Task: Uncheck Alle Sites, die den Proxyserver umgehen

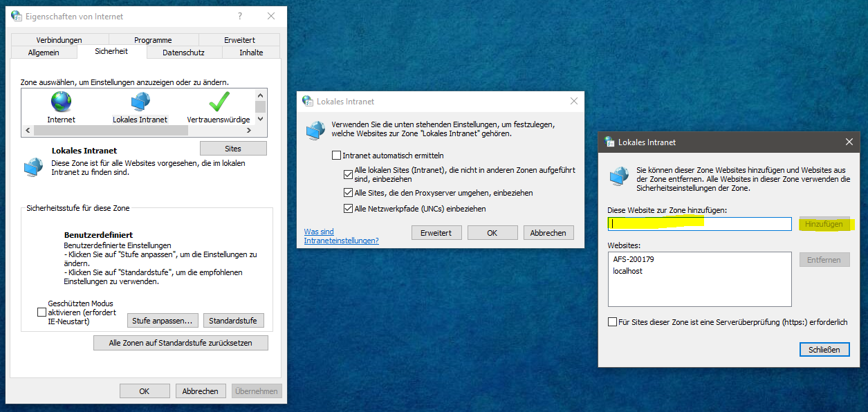Action: click(x=349, y=193)
